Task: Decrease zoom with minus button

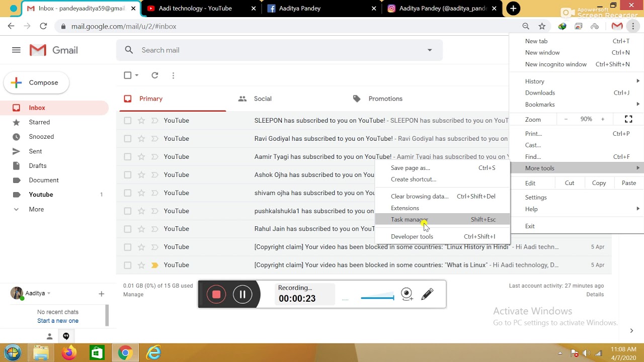Action: (x=566, y=119)
